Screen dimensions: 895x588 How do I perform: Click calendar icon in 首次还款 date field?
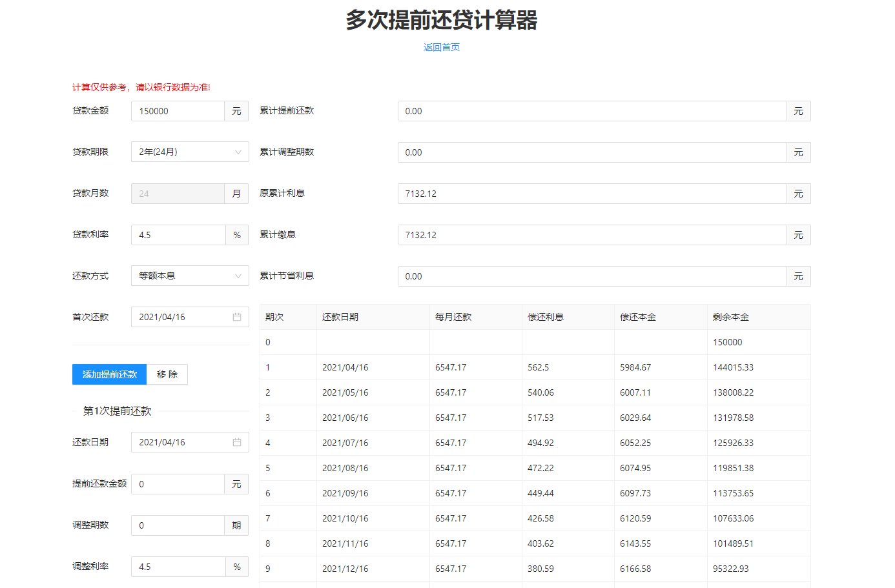237,317
